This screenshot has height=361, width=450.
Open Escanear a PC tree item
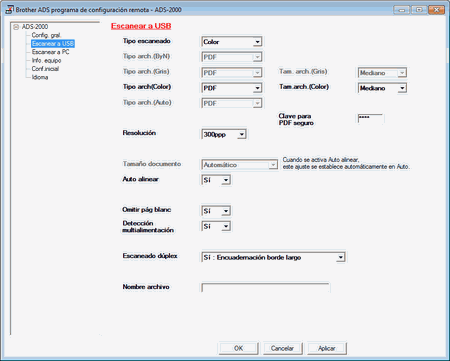click(50, 52)
